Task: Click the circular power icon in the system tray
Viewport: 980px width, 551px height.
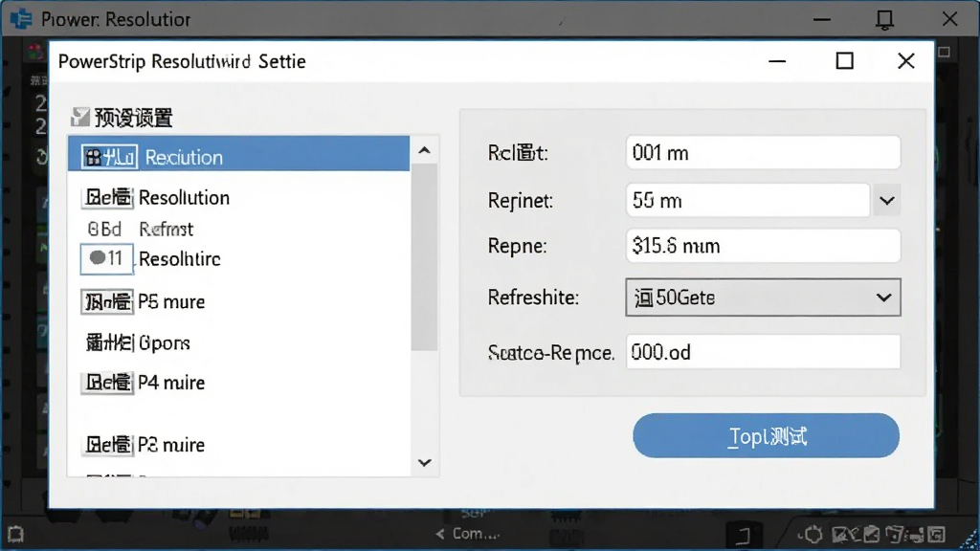Action: [x=813, y=534]
